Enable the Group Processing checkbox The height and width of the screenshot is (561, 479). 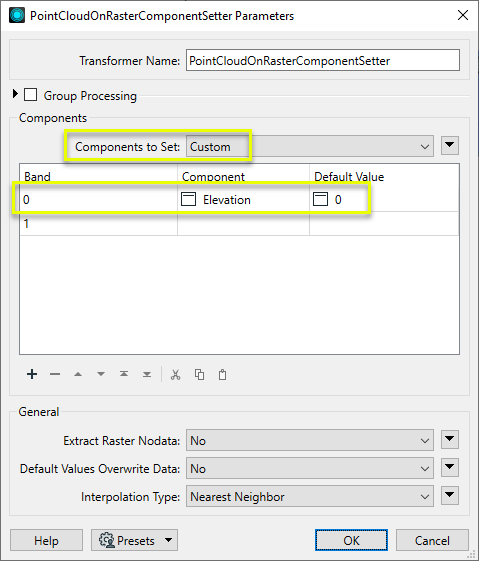coord(30,95)
